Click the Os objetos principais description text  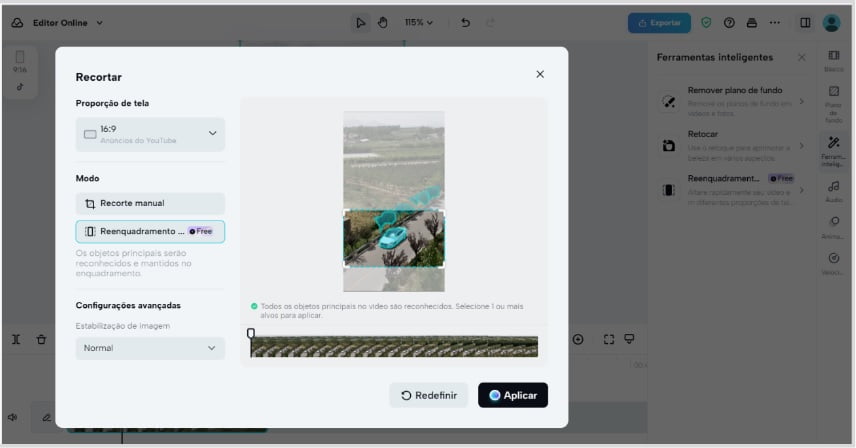coord(134,263)
